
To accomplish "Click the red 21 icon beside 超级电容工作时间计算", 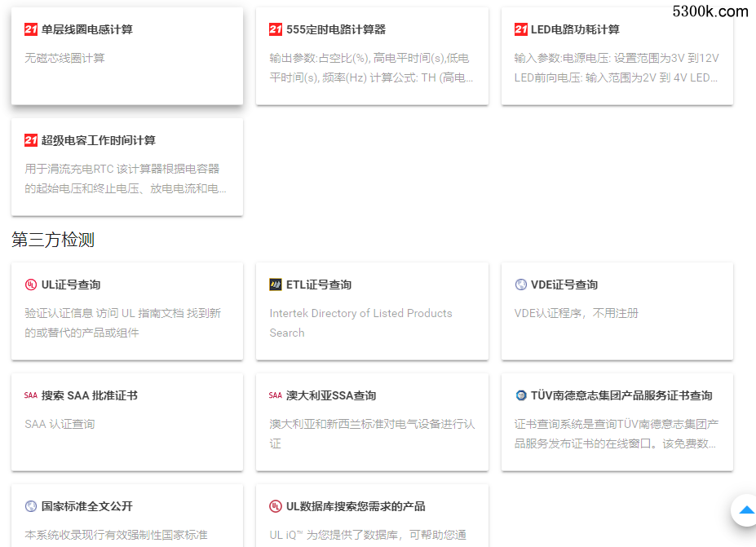I will [x=31, y=140].
